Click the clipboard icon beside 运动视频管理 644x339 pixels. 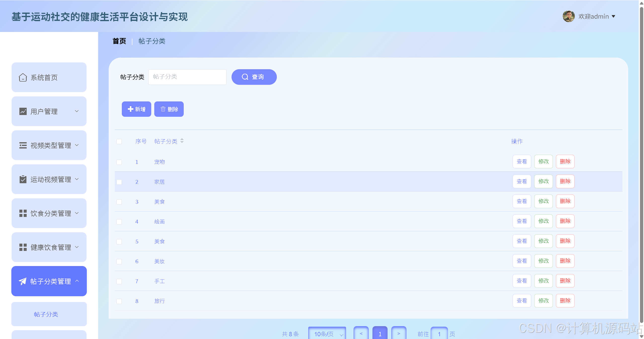(23, 179)
